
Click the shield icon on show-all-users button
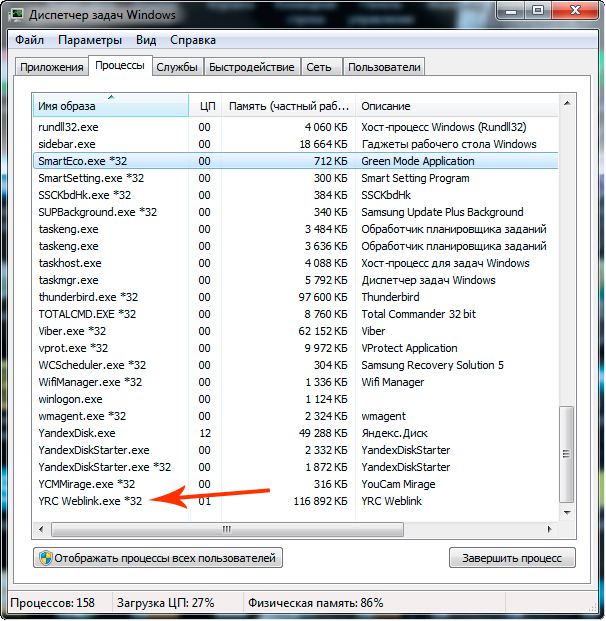coord(46,558)
